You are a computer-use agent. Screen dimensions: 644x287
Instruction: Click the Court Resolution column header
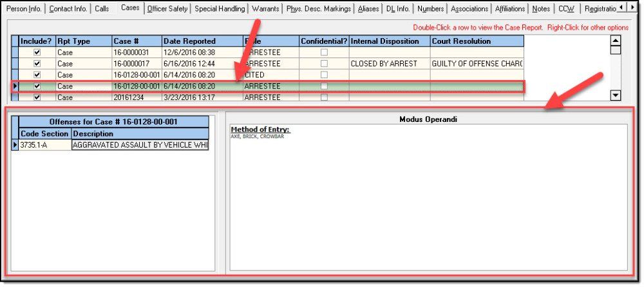point(476,41)
